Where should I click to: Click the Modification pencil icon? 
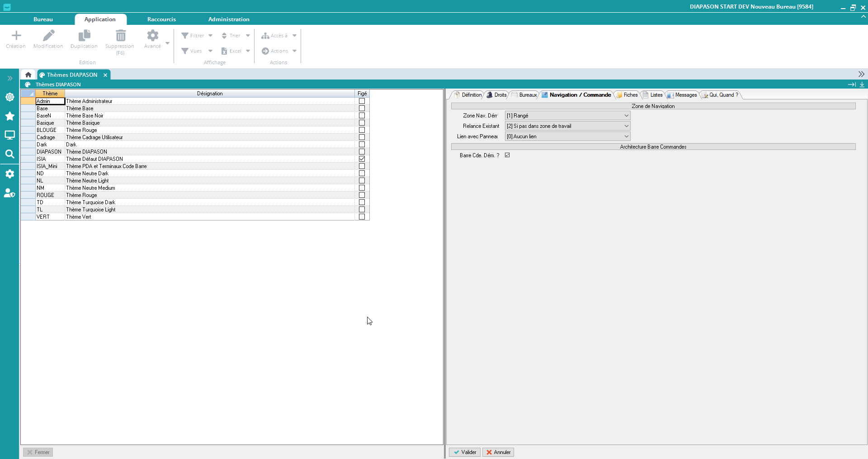[x=48, y=36]
